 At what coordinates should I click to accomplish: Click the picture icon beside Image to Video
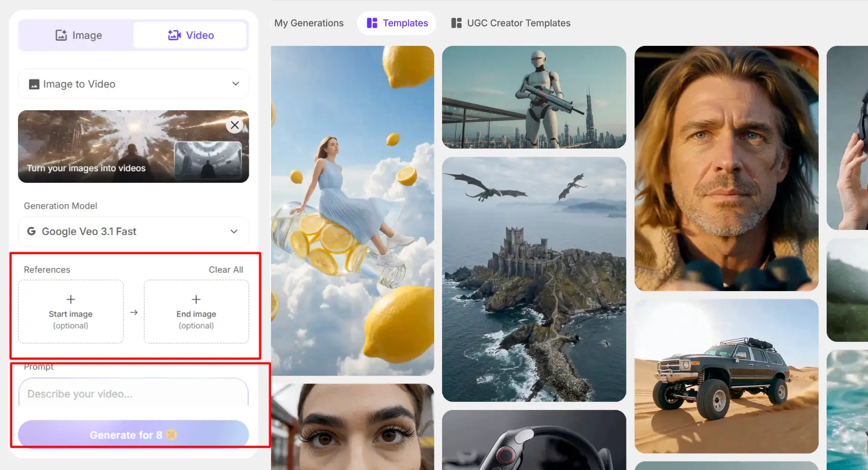click(x=34, y=84)
